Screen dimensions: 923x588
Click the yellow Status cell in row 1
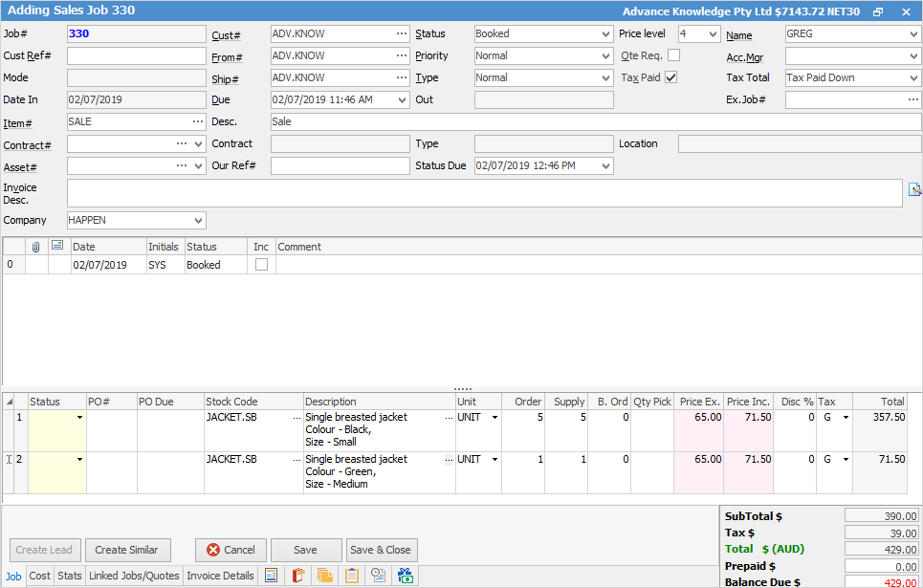(56, 431)
